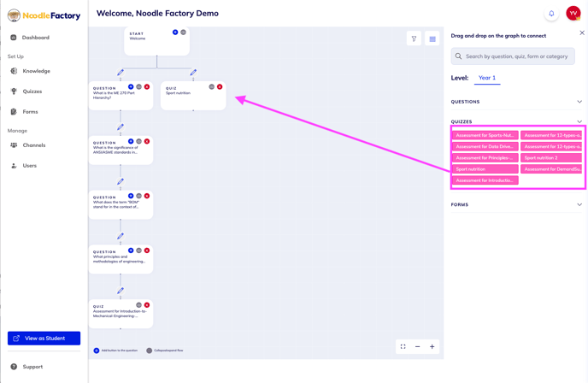Zoom in with the plus button
Viewport: 588px width, 383px height.
click(x=432, y=346)
